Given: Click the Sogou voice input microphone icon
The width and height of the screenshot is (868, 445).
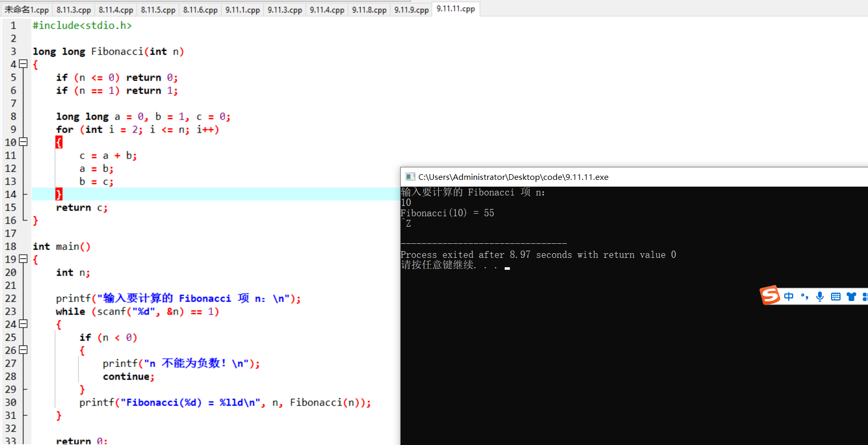Looking at the screenshot, I should pyautogui.click(x=820, y=296).
